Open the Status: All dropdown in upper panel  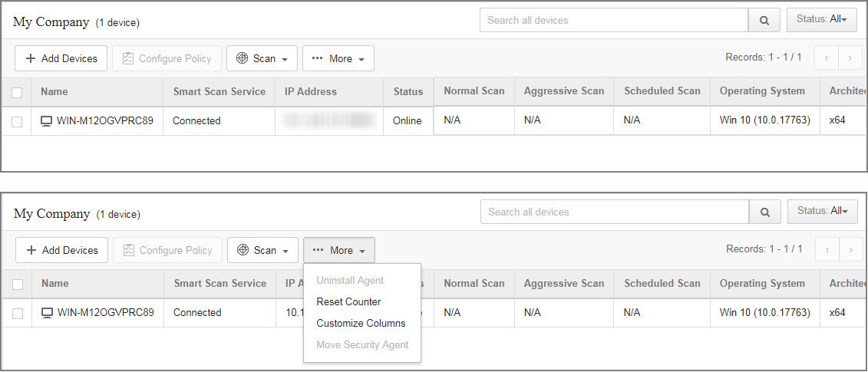coord(821,20)
